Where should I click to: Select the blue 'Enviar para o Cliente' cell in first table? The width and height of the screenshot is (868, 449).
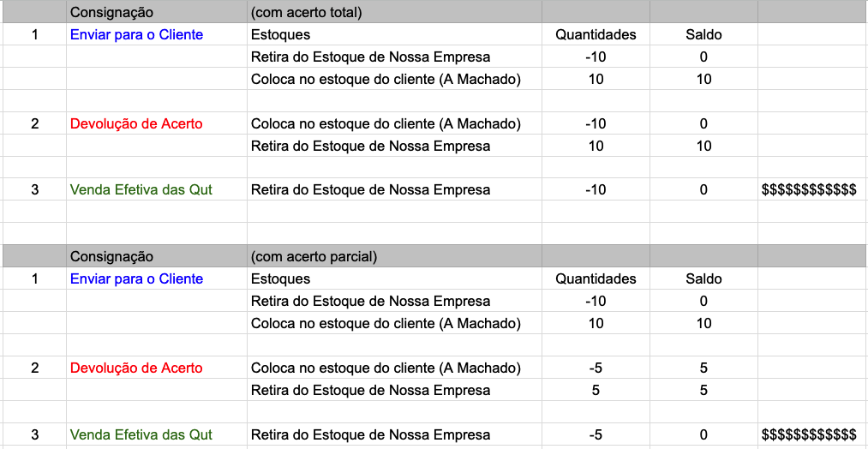click(157, 35)
